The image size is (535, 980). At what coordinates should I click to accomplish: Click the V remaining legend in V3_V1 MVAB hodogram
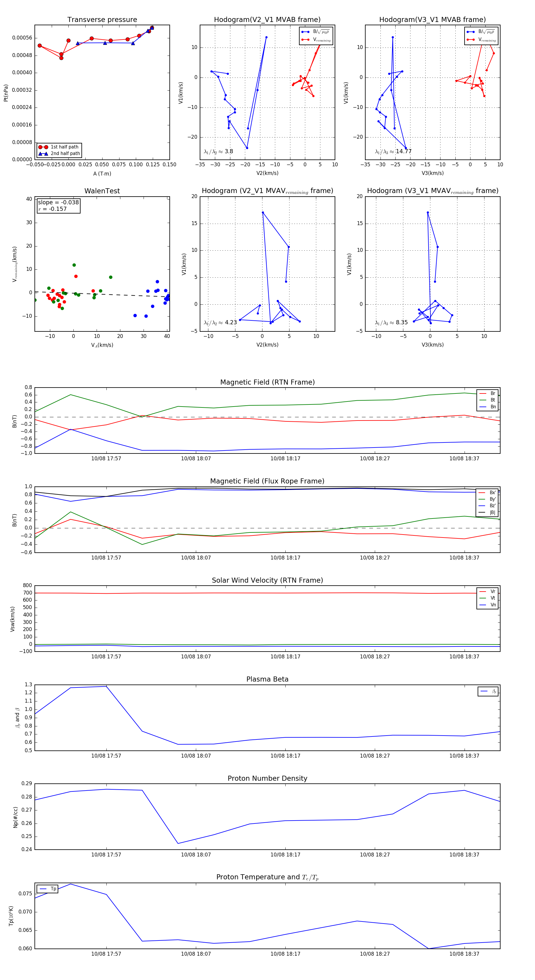(481, 39)
